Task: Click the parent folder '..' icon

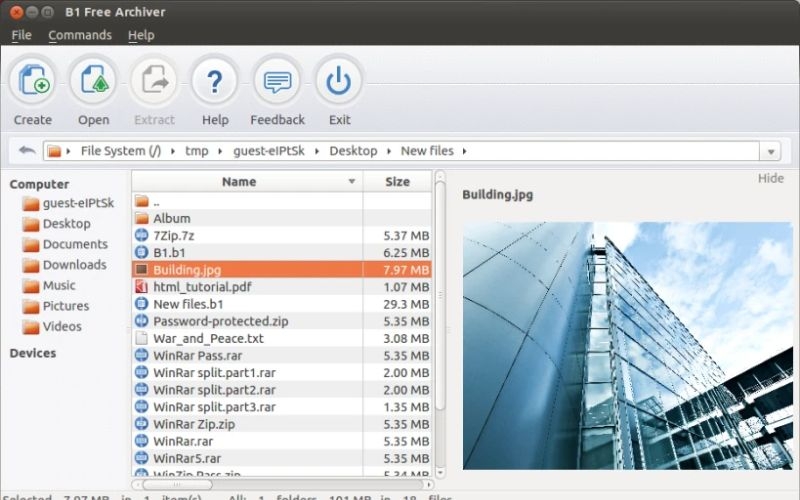Action: (142, 201)
